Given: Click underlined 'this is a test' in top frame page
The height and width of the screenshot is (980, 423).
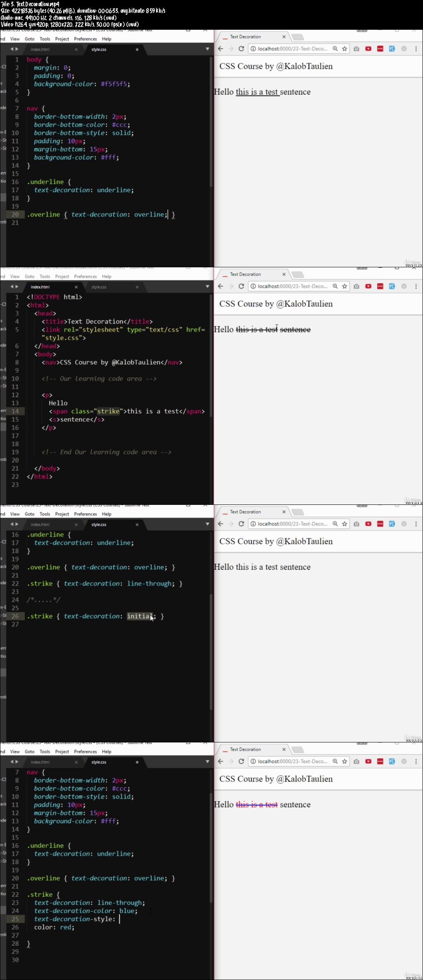Looking at the screenshot, I should tap(257, 92).
